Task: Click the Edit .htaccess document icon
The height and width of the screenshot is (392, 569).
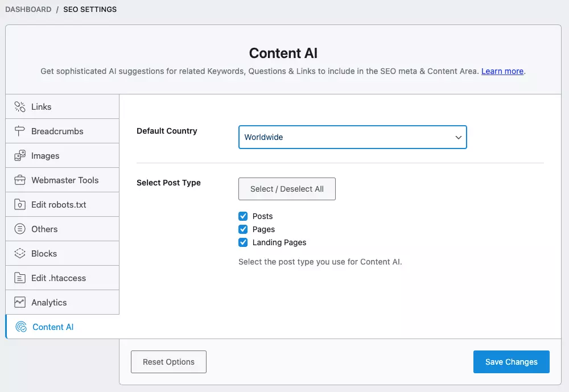Action: tap(20, 278)
